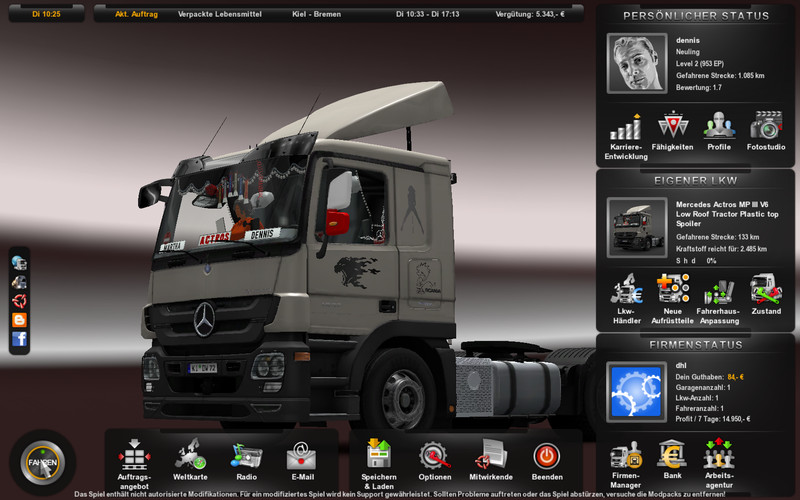Open the Arbeitsagentur recruitment agency
The height and width of the screenshot is (500, 800).
(x=719, y=463)
